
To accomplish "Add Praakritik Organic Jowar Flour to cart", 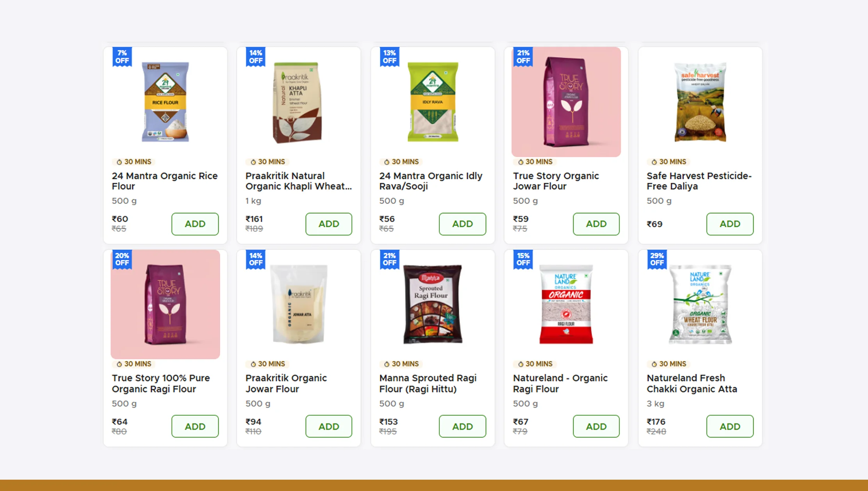I will coord(328,426).
